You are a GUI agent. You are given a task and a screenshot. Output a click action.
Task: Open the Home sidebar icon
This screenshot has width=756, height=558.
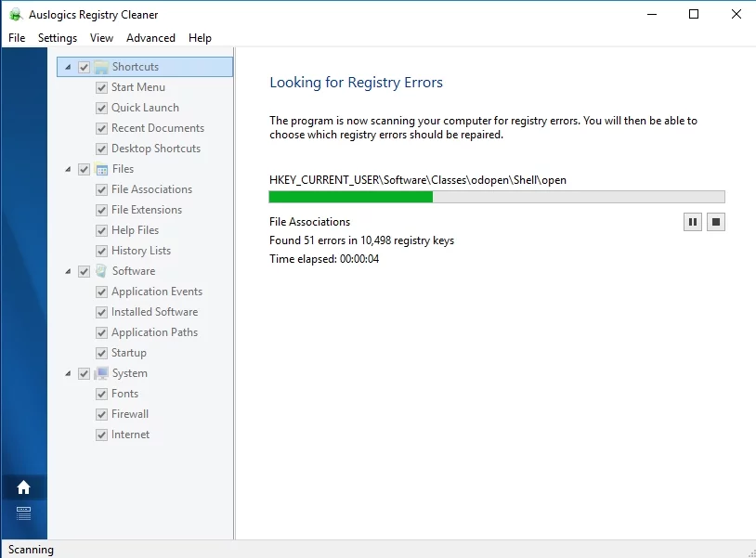[x=23, y=487]
